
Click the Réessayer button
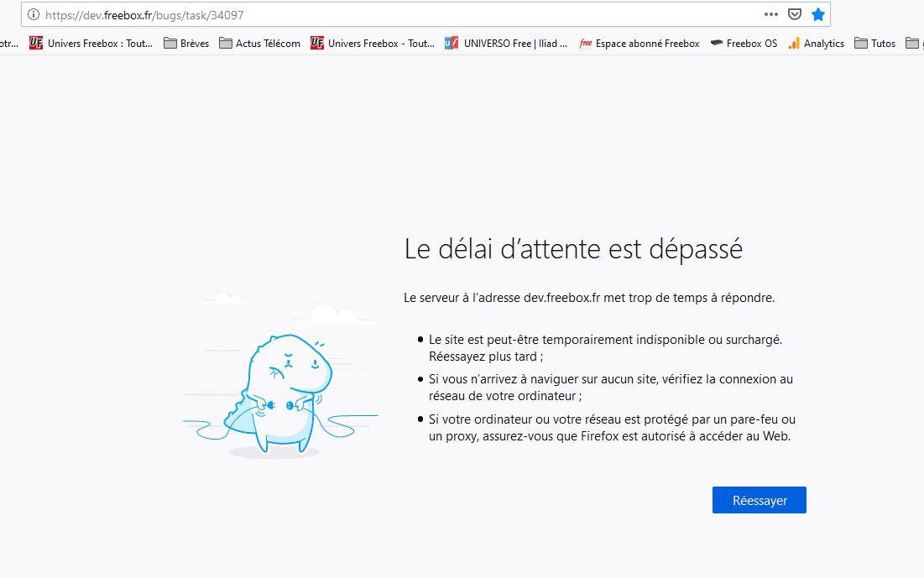click(x=759, y=500)
